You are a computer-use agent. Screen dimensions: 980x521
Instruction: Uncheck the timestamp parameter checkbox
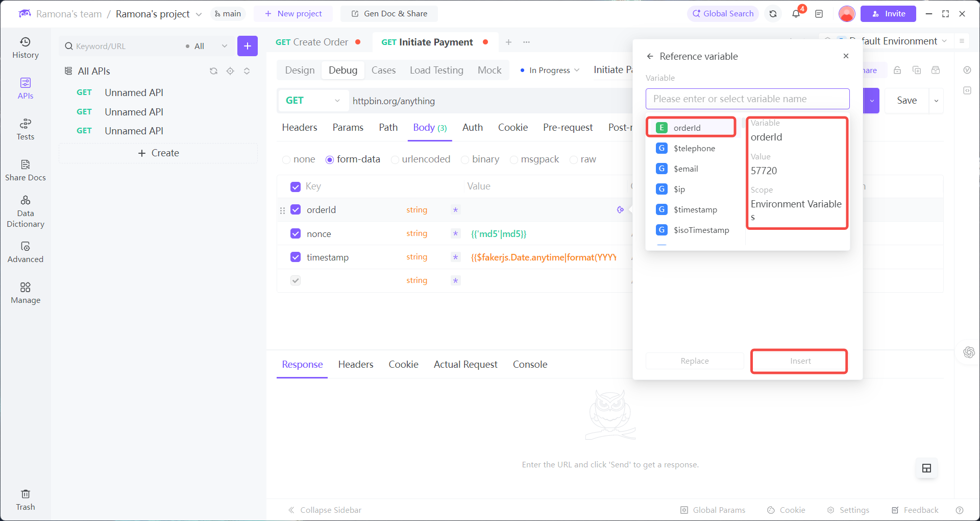295,257
